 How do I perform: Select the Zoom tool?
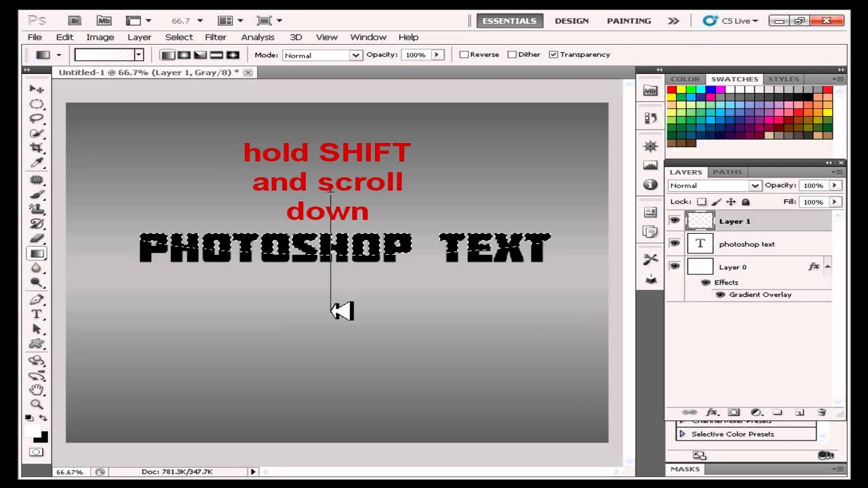pos(37,404)
